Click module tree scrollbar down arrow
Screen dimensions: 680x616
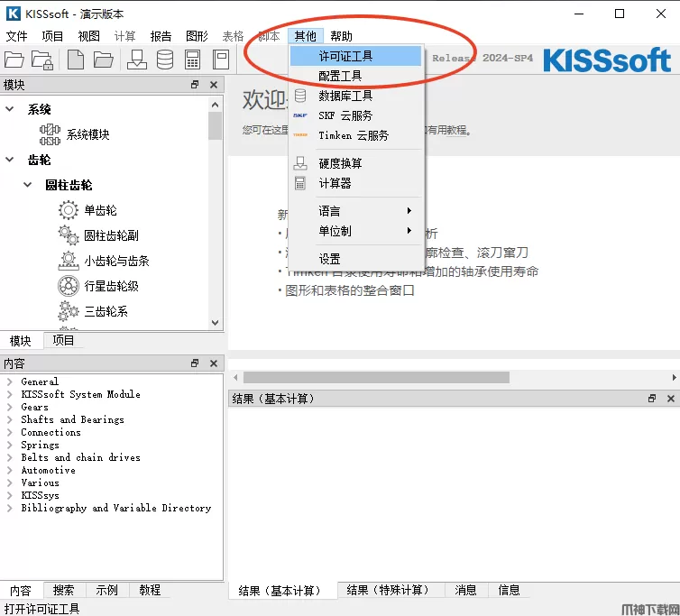pos(216,323)
